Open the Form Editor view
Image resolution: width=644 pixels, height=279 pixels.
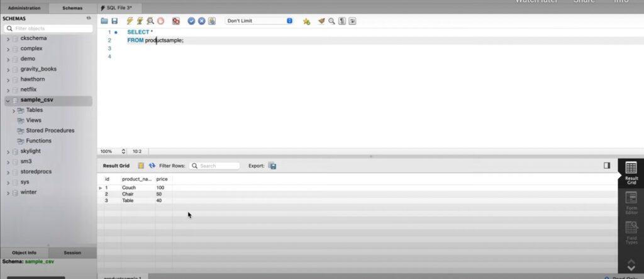click(631, 203)
